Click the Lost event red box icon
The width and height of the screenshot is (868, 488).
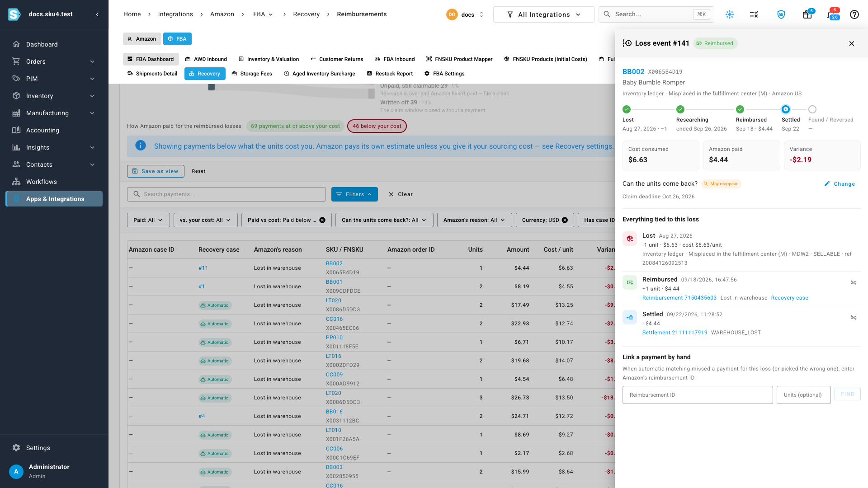(x=630, y=239)
